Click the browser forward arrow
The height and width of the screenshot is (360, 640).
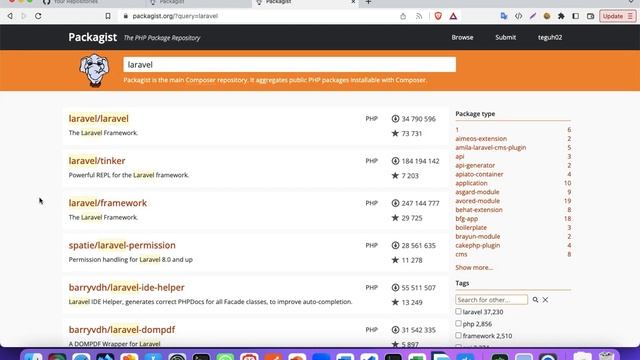[24, 16]
